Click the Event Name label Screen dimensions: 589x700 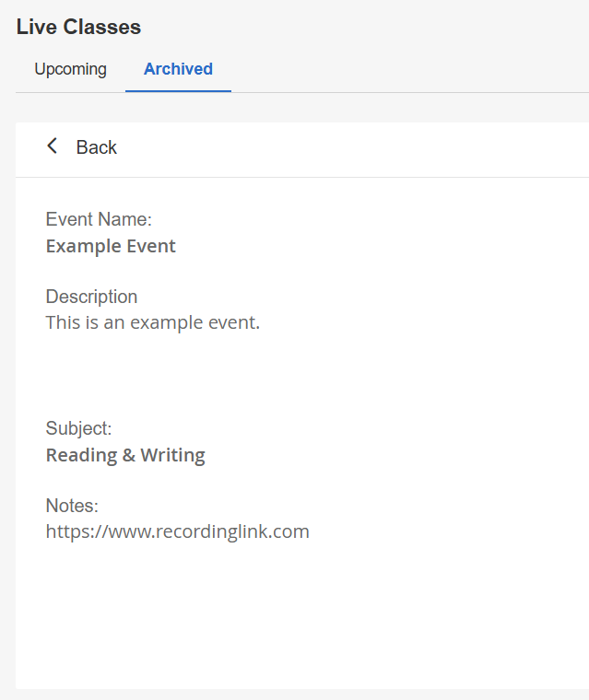point(99,219)
